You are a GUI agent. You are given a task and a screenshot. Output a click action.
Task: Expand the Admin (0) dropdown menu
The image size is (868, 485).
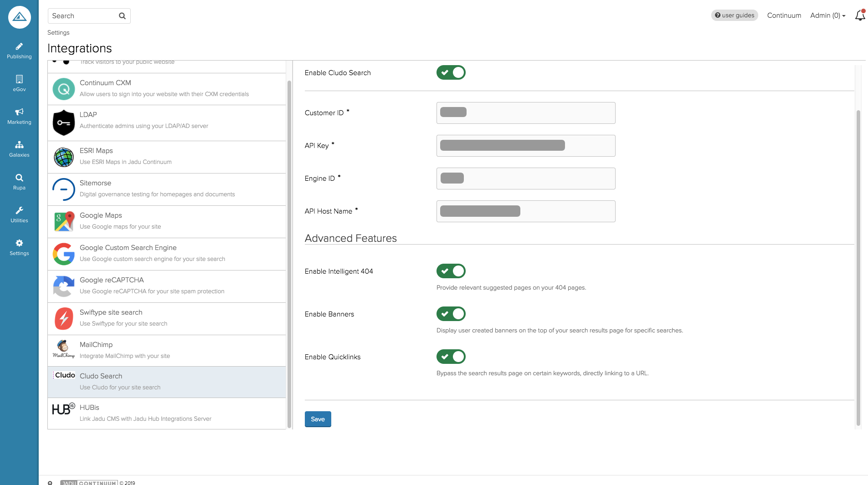pos(827,15)
